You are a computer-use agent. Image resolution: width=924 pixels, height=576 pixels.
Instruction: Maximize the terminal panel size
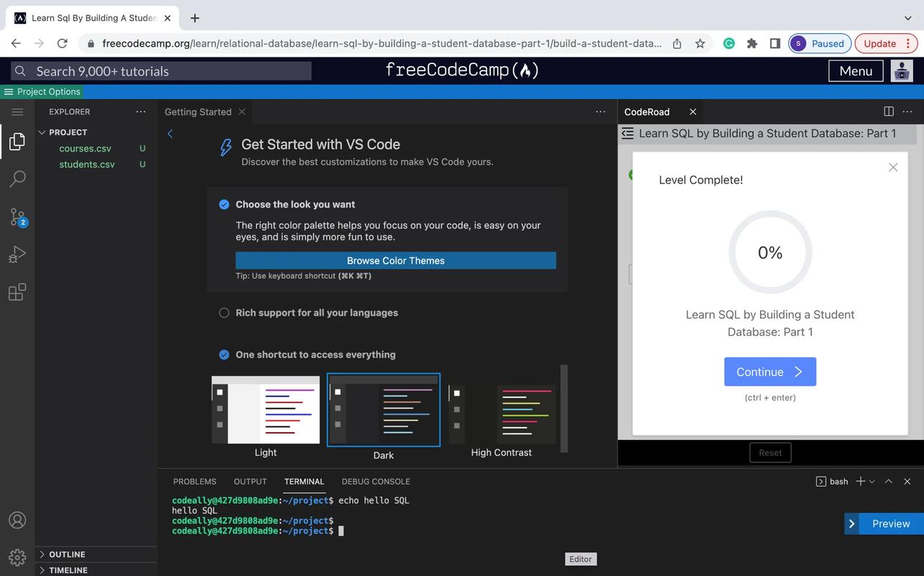[x=889, y=481]
